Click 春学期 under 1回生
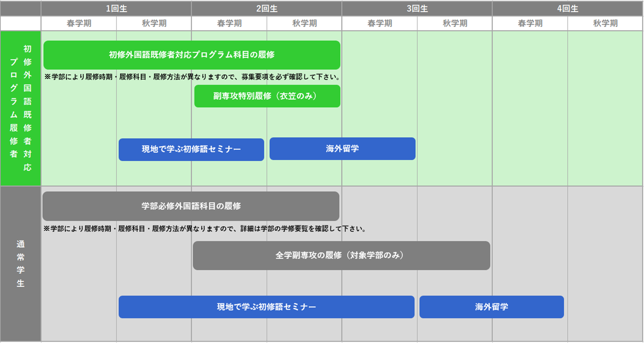Screen dimensions: 644x343 [x=79, y=23]
